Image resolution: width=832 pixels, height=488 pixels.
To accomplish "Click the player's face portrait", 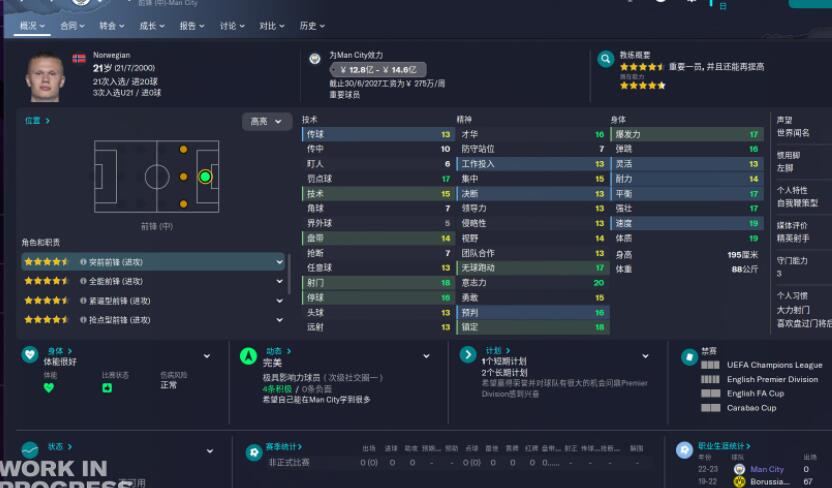I will [x=45, y=76].
